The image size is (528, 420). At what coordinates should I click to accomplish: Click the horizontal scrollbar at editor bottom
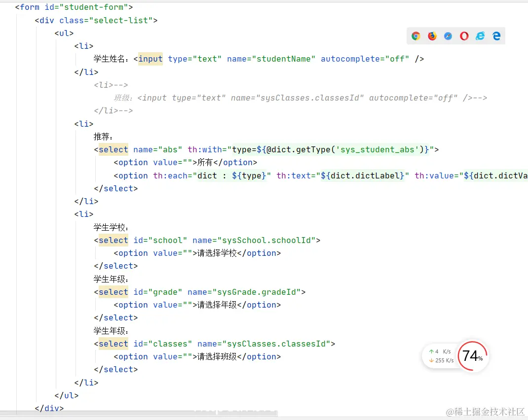(x=139, y=413)
